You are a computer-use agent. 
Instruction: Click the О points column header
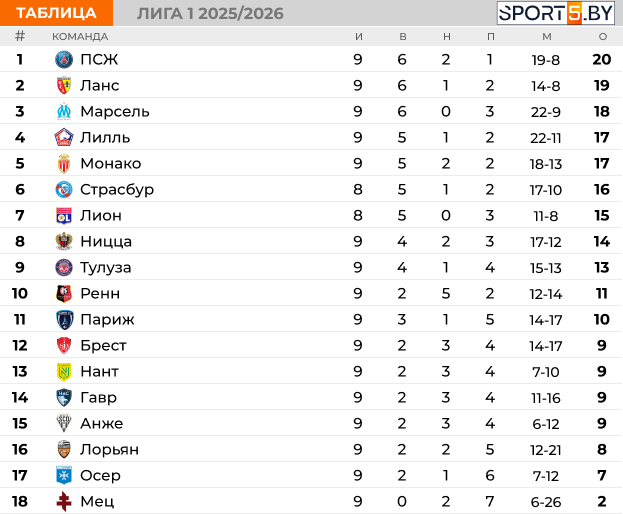(602, 36)
